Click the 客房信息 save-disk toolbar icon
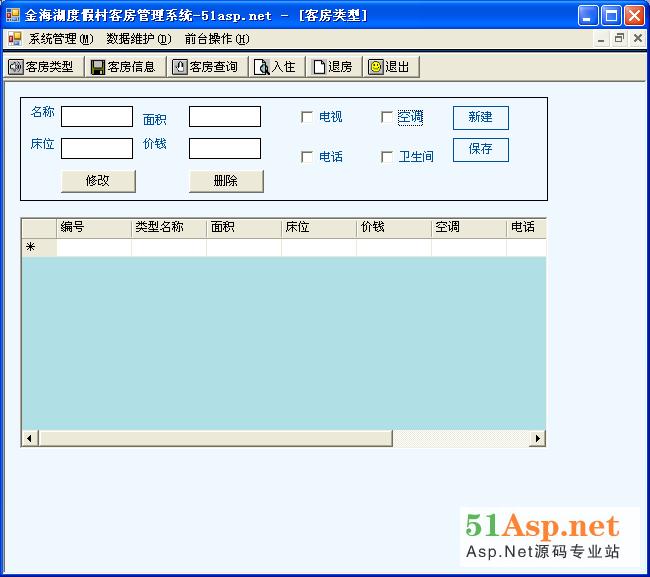Viewport: 650px width, 577px height. point(97,67)
